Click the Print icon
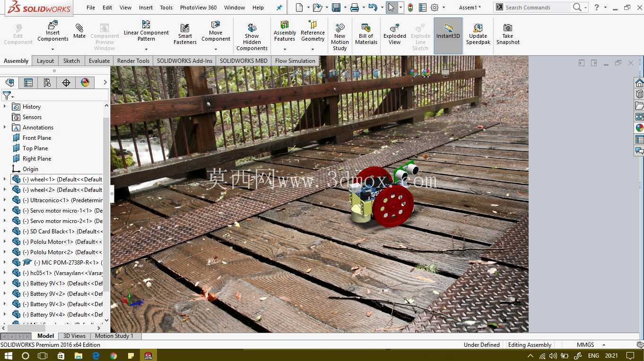This screenshot has height=361, width=644. coord(354,8)
